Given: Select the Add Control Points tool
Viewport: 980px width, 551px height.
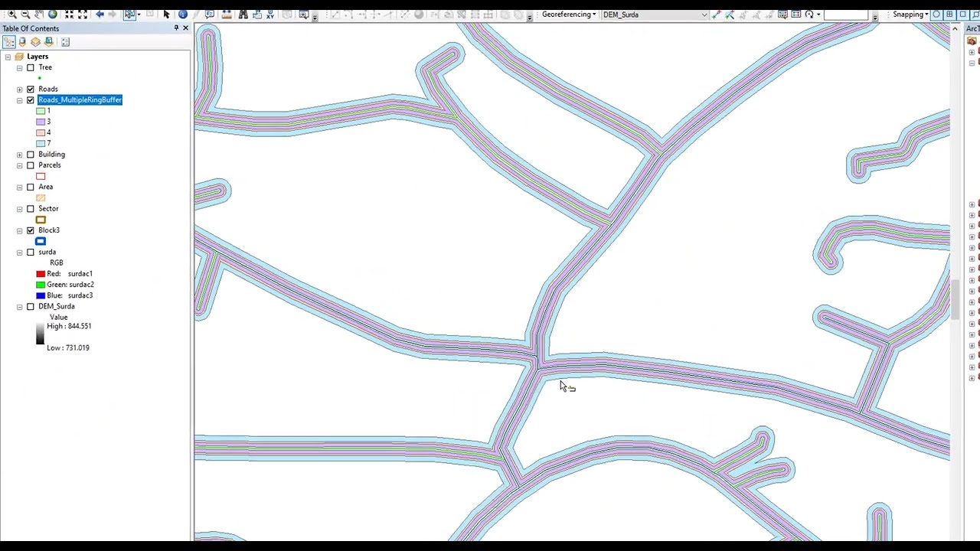Looking at the screenshot, I should click(716, 15).
